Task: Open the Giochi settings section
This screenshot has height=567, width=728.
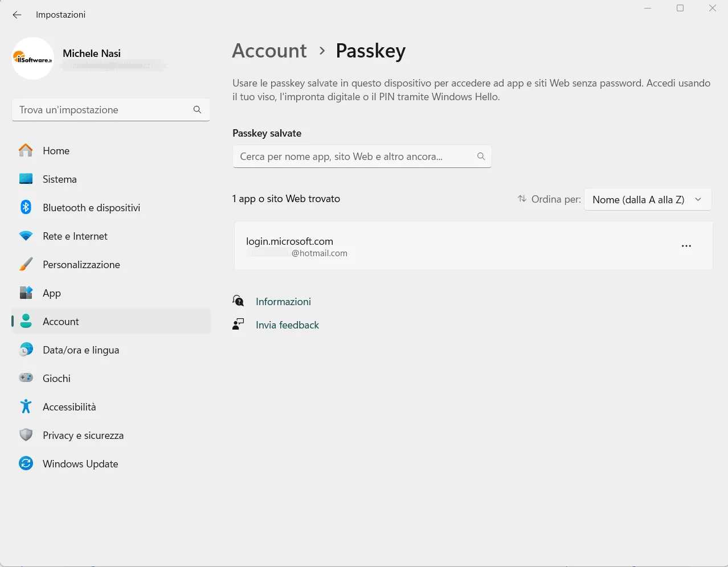Action: (x=56, y=378)
